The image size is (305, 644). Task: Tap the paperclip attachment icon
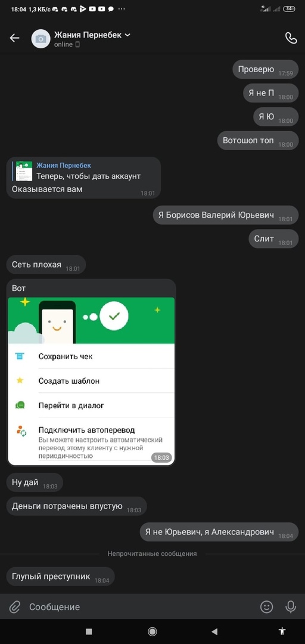pyautogui.click(x=15, y=607)
